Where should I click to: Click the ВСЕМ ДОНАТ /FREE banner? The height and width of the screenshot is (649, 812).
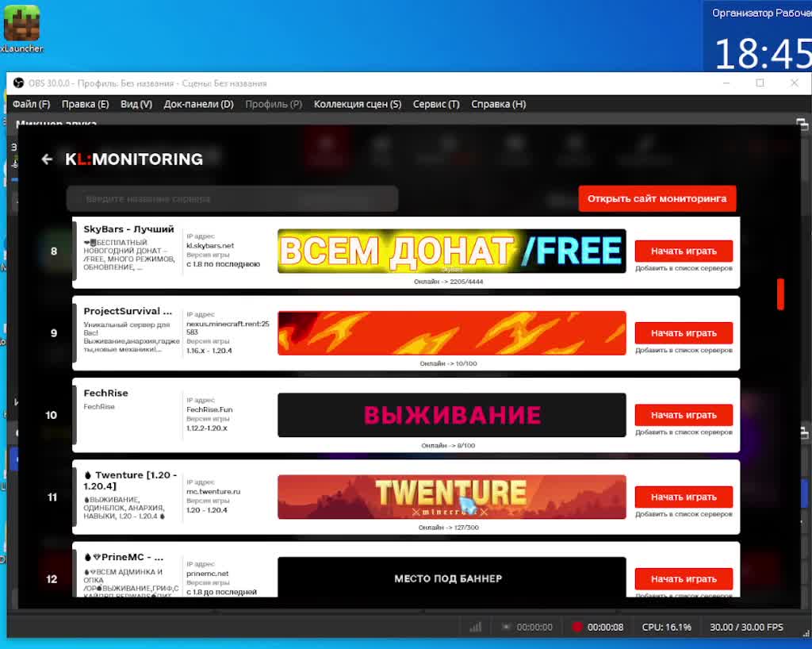pyautogui.click(x=451, y=252)
